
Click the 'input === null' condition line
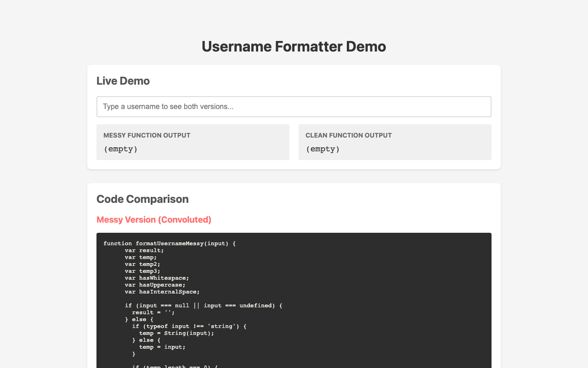[204, 305]
